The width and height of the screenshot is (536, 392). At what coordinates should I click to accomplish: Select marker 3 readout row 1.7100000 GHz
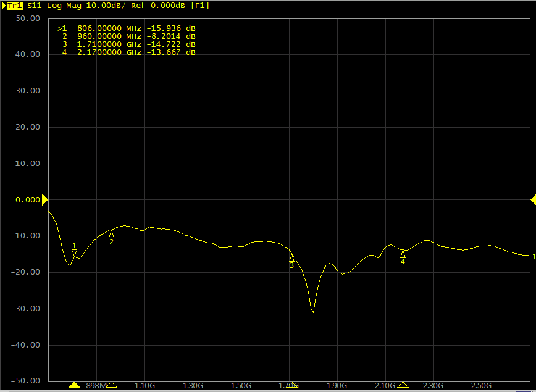pyautogui.click(x=128, y=44)
